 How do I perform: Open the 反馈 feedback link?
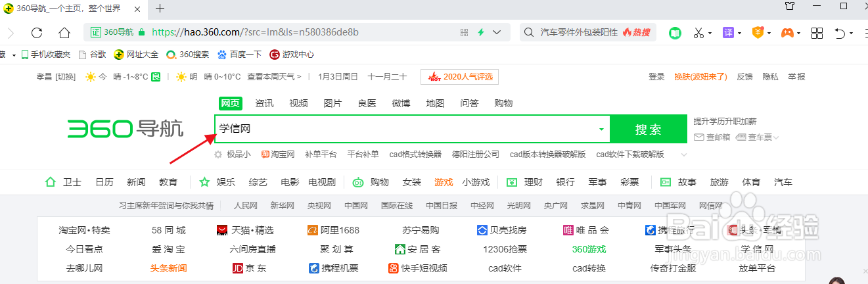[x=744, y=77]
